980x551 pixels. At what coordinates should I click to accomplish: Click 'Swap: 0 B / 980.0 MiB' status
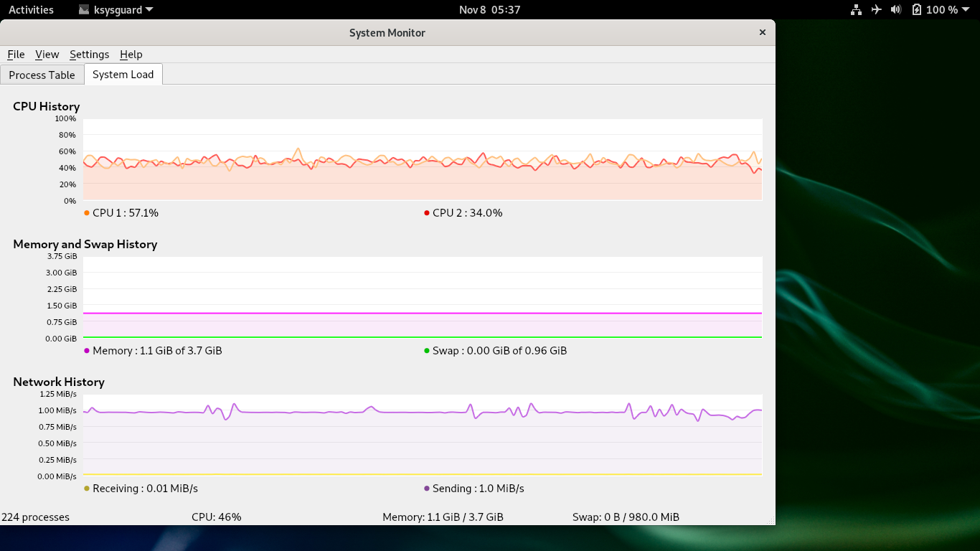626,517
